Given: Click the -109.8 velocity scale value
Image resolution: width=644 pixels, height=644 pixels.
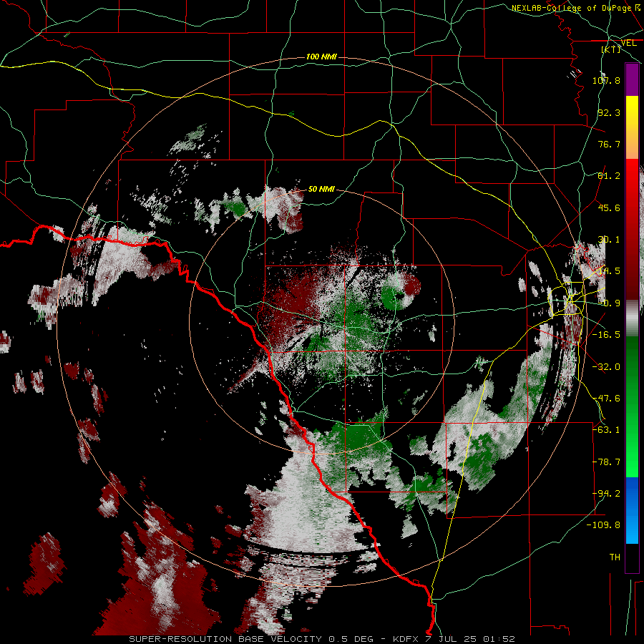Looking at the screenshot, I should coord(603,525).
